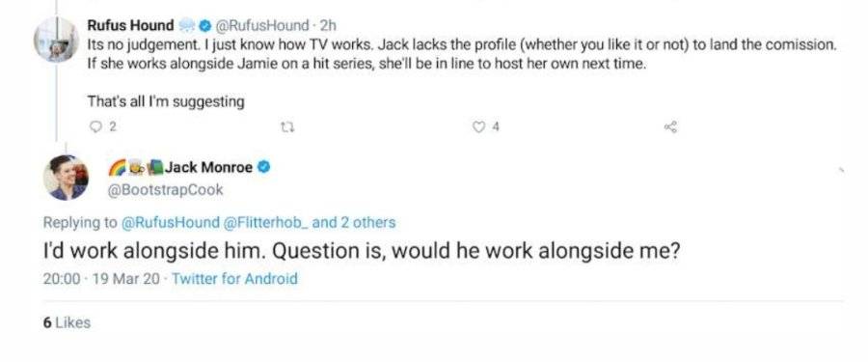Open the @BootstrapCook handle

click(x=166, y=189)
